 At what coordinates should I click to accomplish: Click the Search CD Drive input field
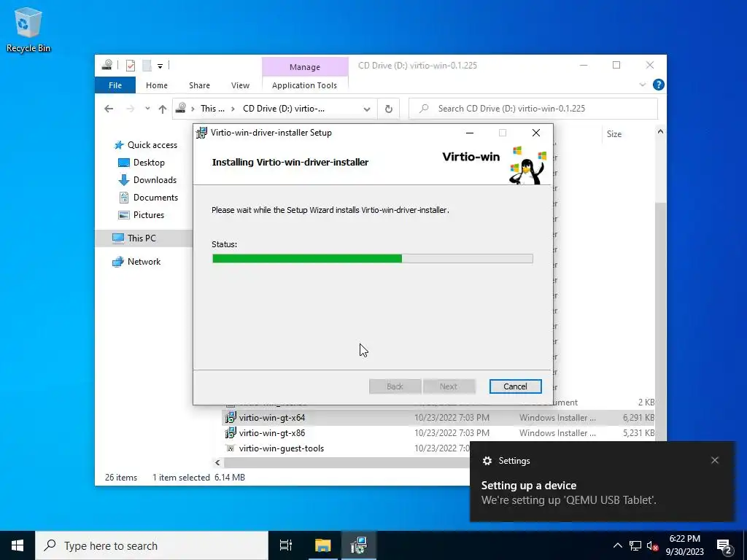pyautogui.click(x=533, y=109)
